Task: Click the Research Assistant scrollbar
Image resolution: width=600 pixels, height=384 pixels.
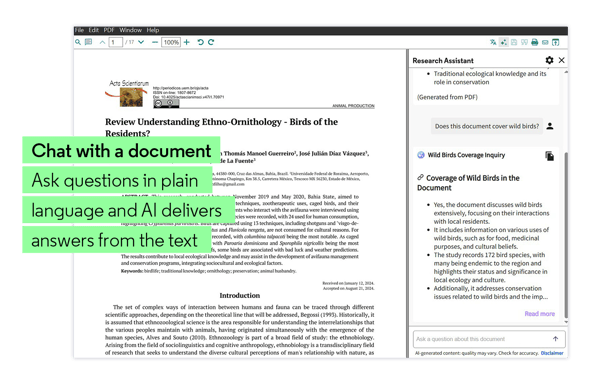Action: coord(566,234)
